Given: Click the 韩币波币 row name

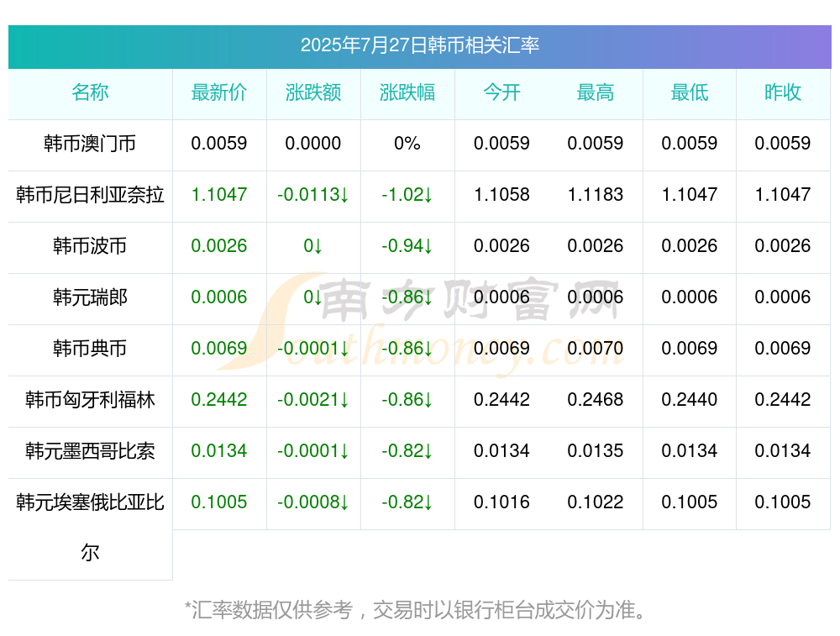Looking at the screenshot, I should click(90, 246).
